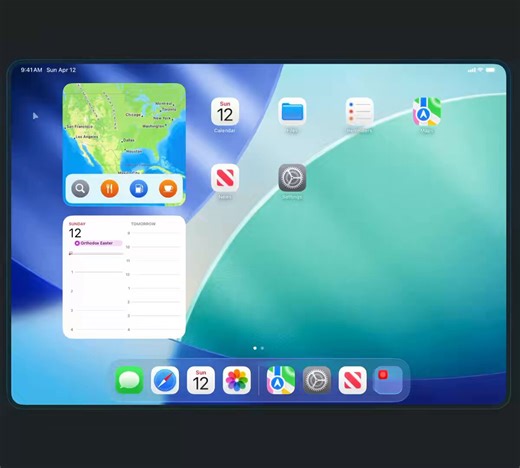Tap the Sun Apr 12 status bar date
The width and height of the screenshot is (520, 468).
click(x=61, y=70)
